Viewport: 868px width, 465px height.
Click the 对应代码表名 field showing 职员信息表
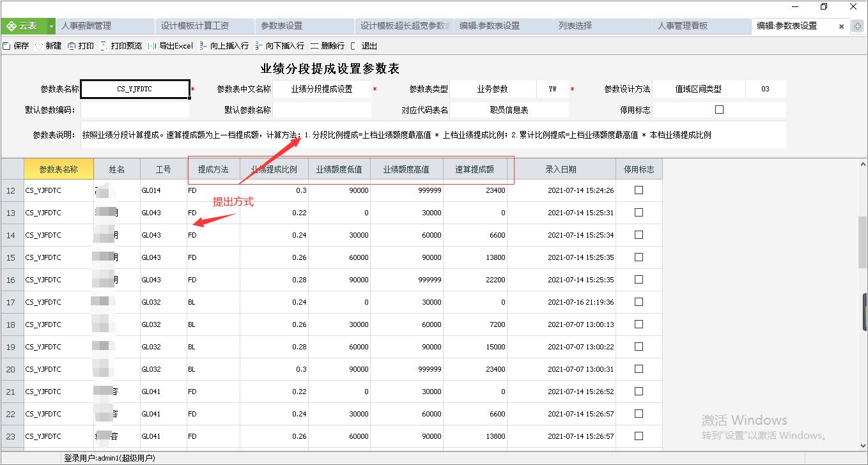pyautogui.click(x=509, y=110)
